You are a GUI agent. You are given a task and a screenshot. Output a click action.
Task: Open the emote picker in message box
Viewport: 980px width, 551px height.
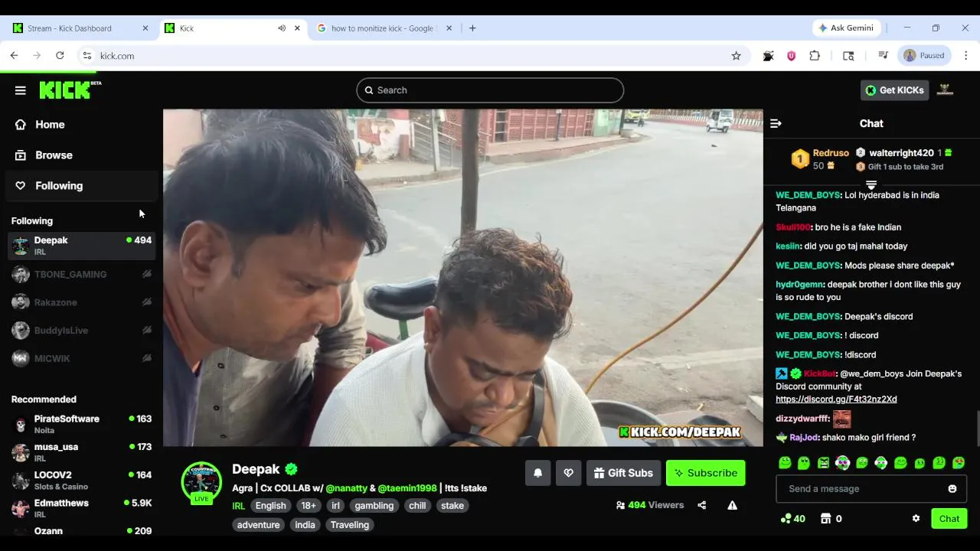[x=952, y=489]
